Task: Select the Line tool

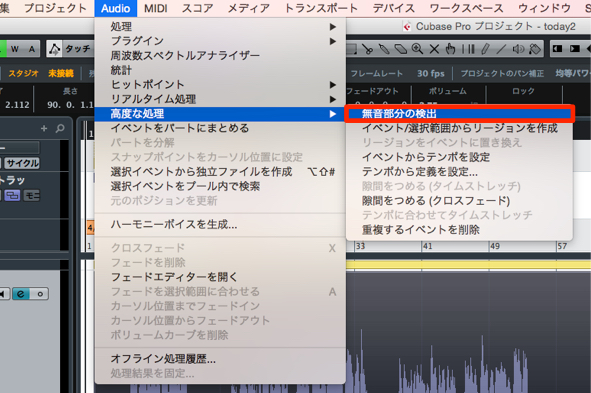Action: click(x=501, y=49)
